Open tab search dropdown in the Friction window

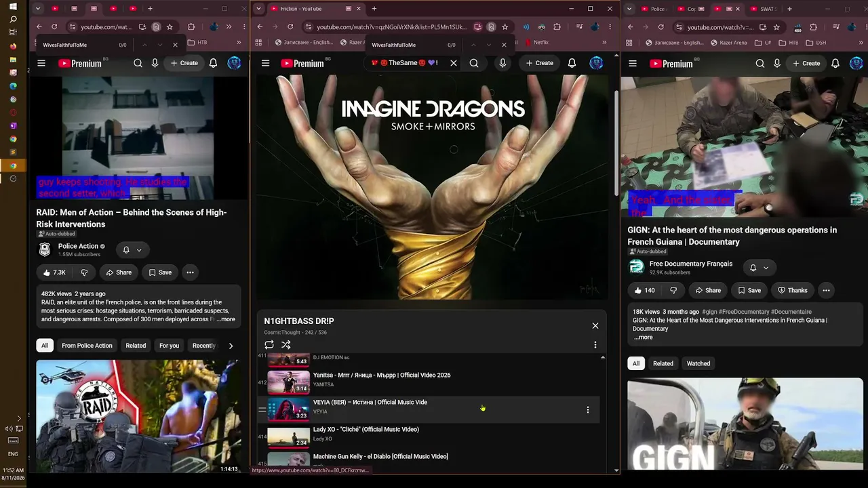point(258,9)
